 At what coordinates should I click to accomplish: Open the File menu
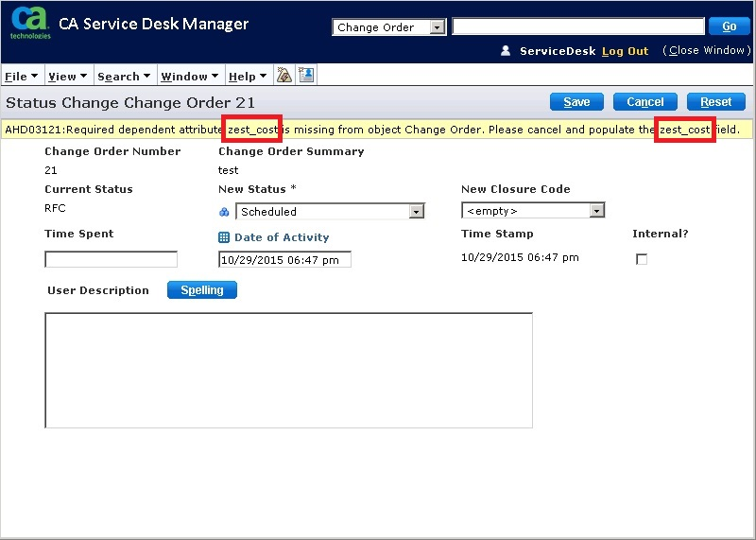point(21,77)
